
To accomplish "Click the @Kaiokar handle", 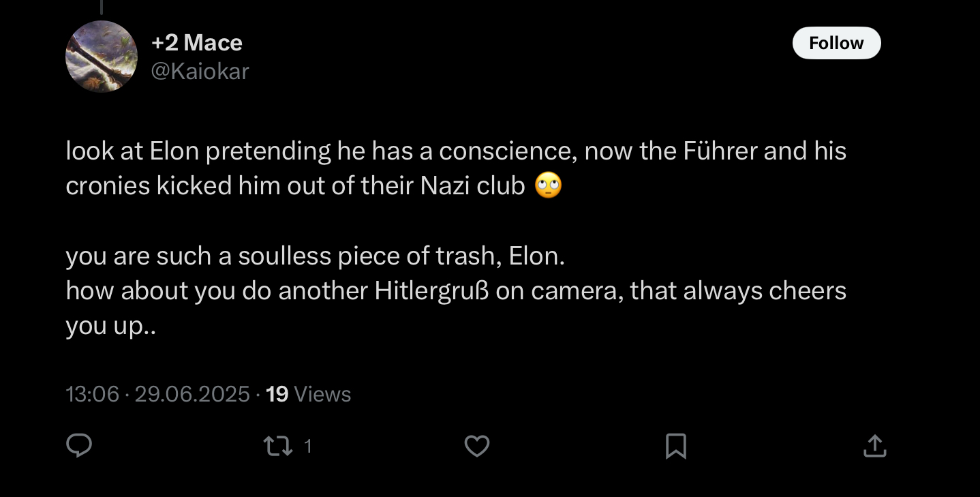I will click(x=199, y=71).
